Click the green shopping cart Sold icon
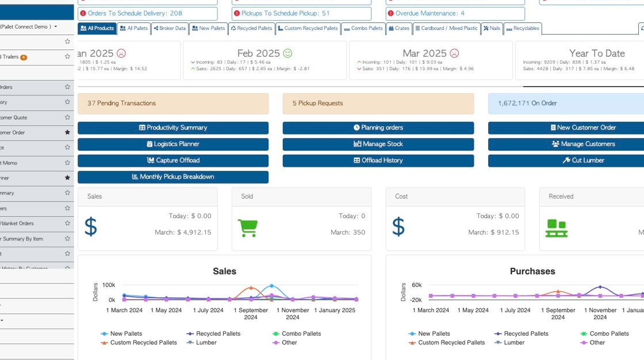644x360 pixels. pos(248,228)
